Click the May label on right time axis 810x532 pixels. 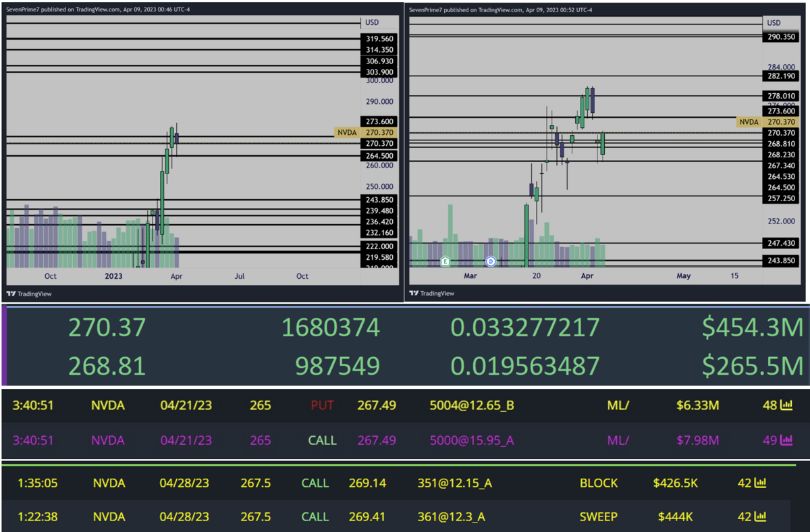tap(684, 276)
